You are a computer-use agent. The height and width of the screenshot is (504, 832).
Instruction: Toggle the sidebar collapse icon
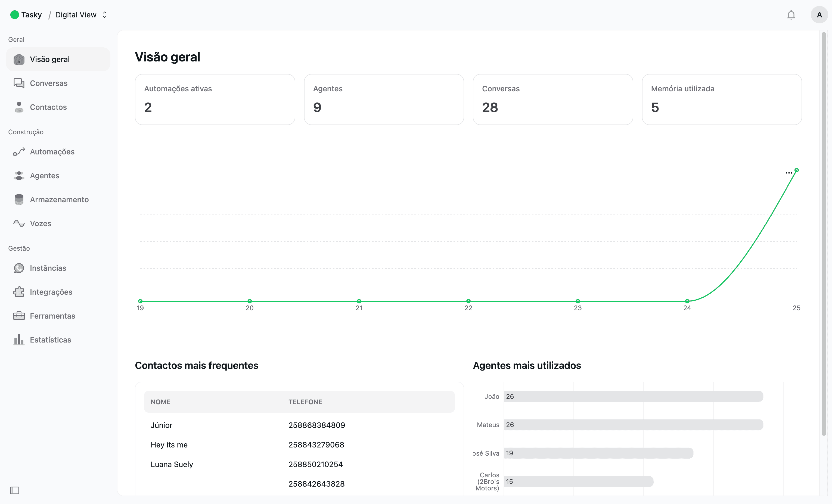(x=14, y=490)
